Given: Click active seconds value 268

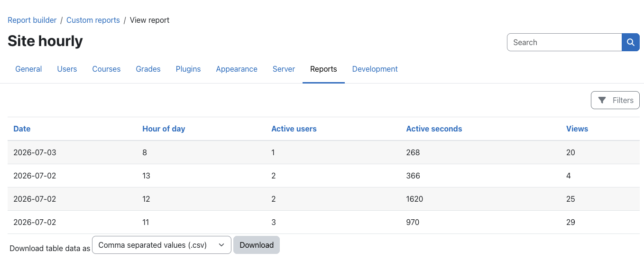Looking at the screenshot, I should tap(413, 152).
